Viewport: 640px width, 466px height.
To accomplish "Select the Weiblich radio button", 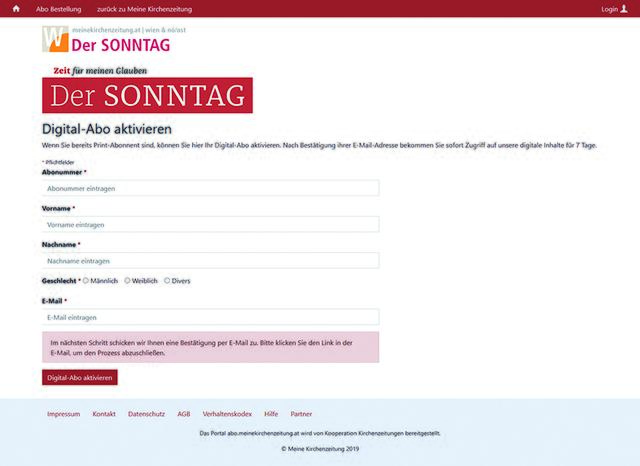I will [128, 281].
